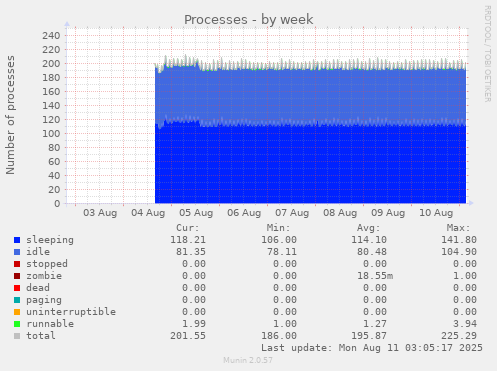
Task: Click total current value 201.55
Action: pos(188,336)
